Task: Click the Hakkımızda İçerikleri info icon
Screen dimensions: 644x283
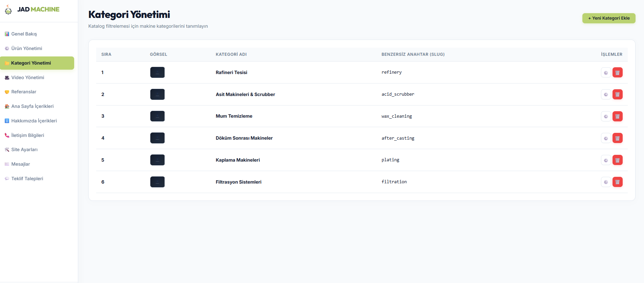Action: click(x=7, y=121)
